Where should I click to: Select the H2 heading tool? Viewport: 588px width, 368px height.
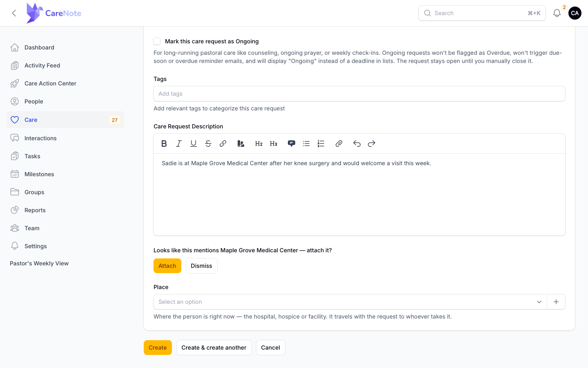click(x=259, y=144)
